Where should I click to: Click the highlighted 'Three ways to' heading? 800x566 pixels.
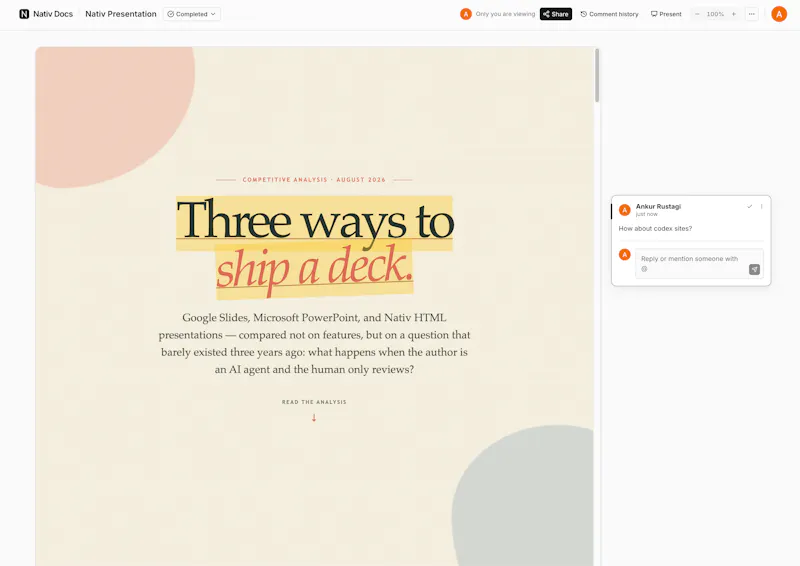coord(315,221)
